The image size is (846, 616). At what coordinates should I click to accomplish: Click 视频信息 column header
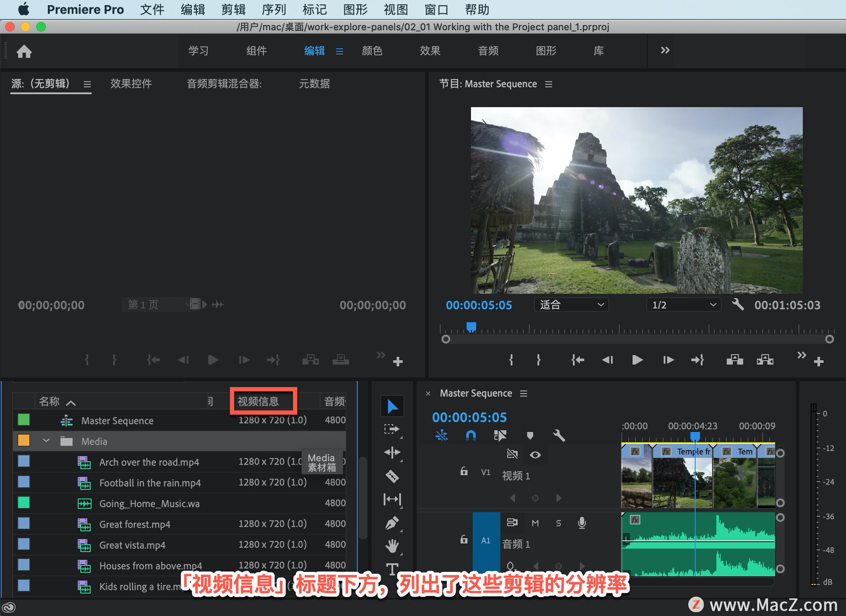pos(258,401)
